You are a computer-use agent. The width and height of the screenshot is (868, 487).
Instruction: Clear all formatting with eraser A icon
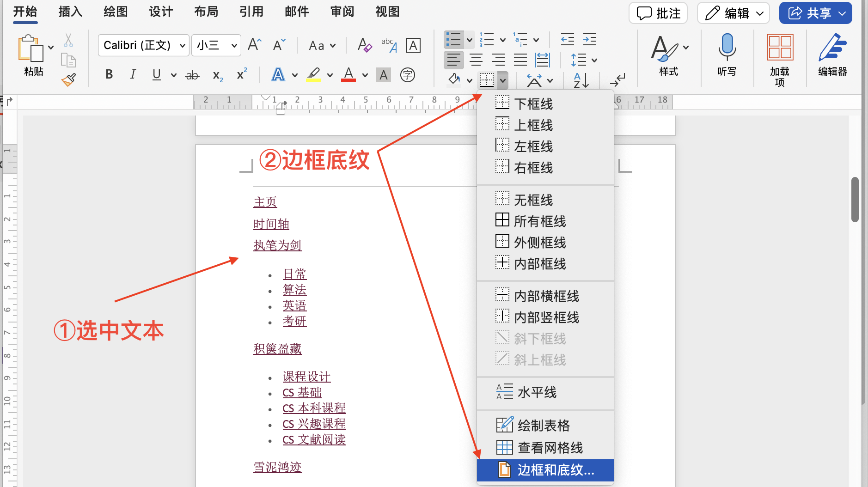point(365,45)
